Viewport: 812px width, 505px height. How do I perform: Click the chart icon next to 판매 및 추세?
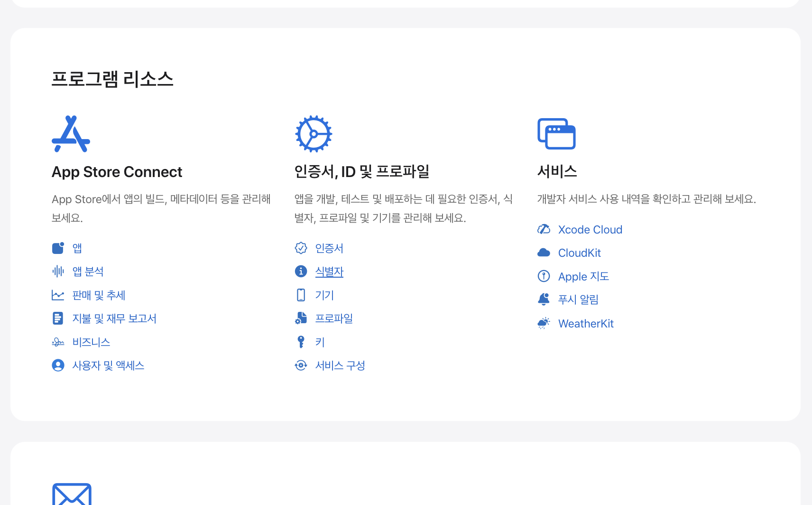coord(58,295)
